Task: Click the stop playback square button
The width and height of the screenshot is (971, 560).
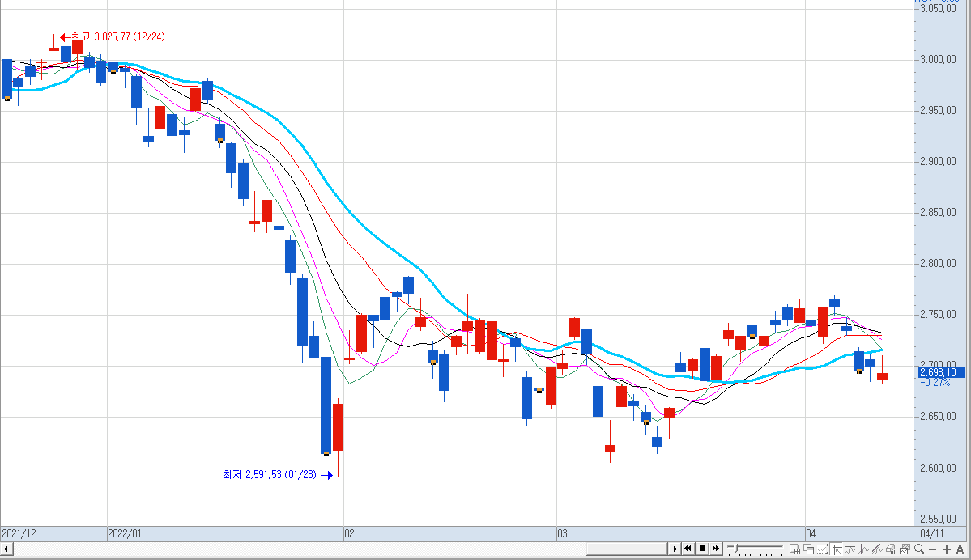Action: pos(702,549)
